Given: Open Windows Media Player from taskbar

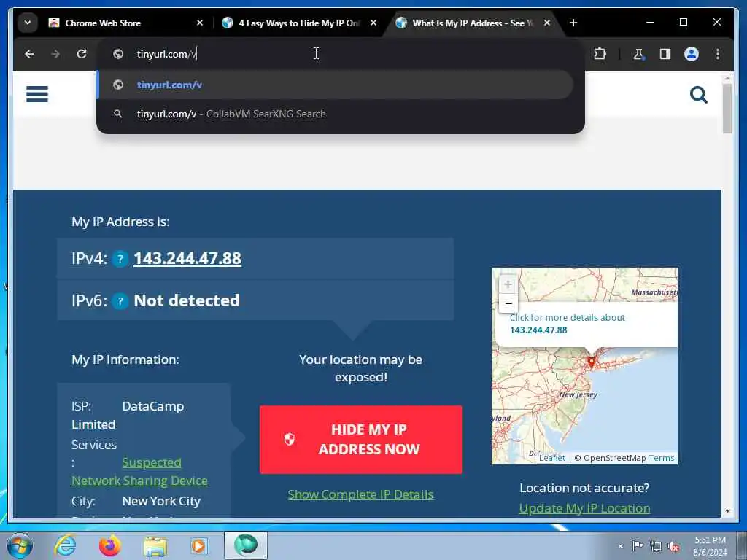Looking at the screenshot, I should [x=199, y=546].
